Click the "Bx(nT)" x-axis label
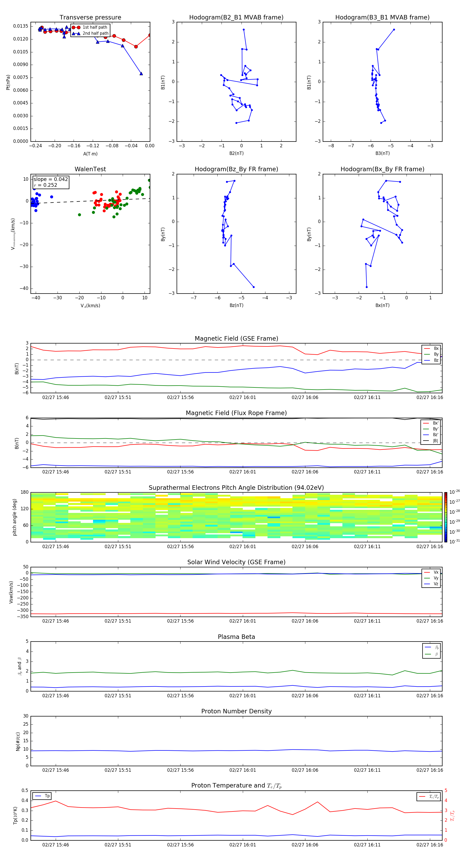 (382, 305)
